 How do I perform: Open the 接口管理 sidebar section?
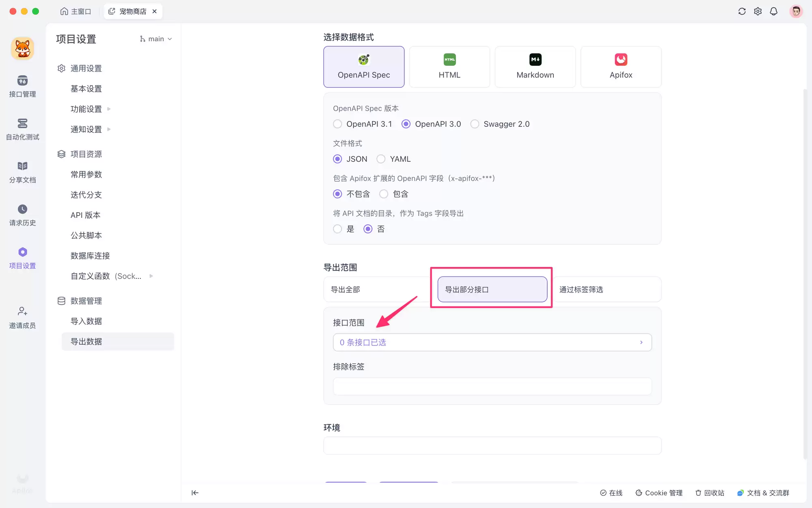[x=22, y=86]
